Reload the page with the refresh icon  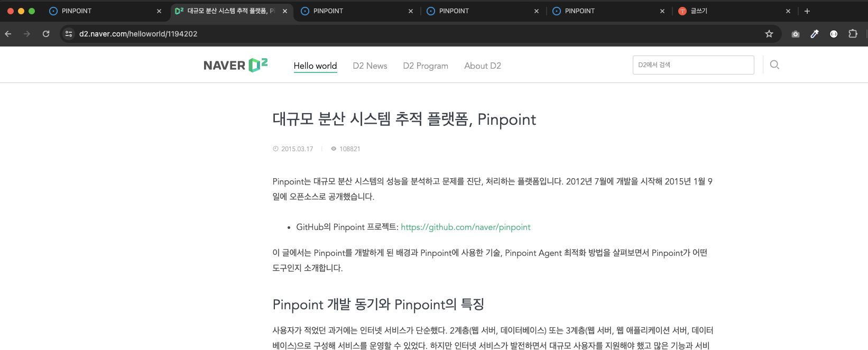click(46, 34)
